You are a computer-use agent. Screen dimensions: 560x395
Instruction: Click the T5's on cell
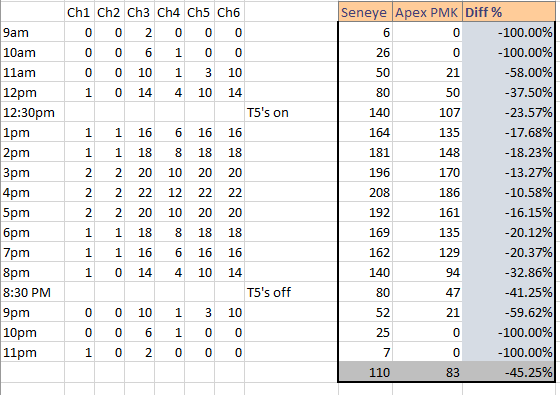(x=291, y=112)
